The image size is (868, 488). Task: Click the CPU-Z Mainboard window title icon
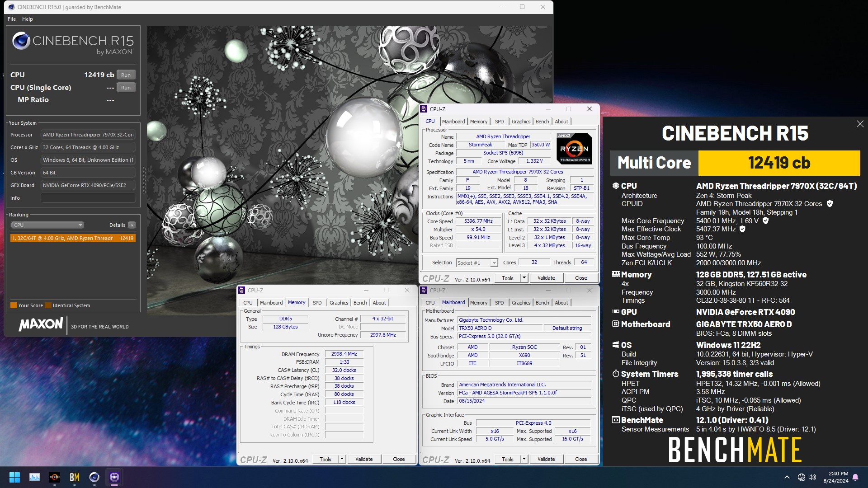pyautogui.click(x=424, y=290)
